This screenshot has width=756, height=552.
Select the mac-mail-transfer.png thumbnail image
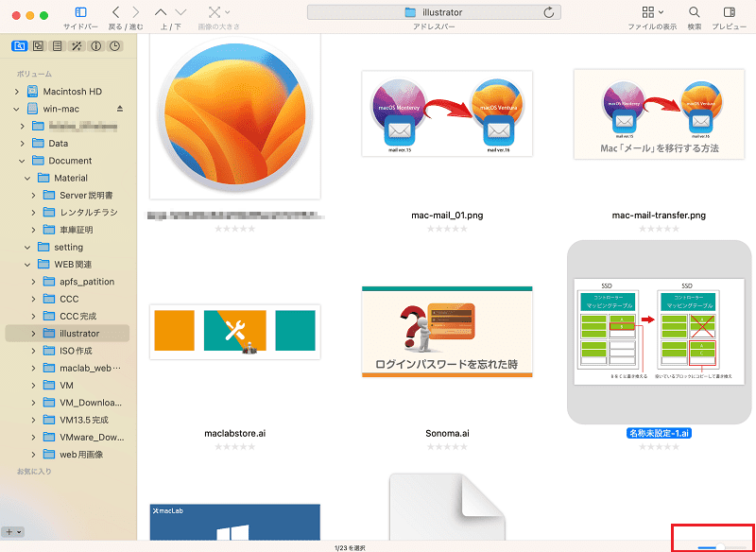coord(659,113)
